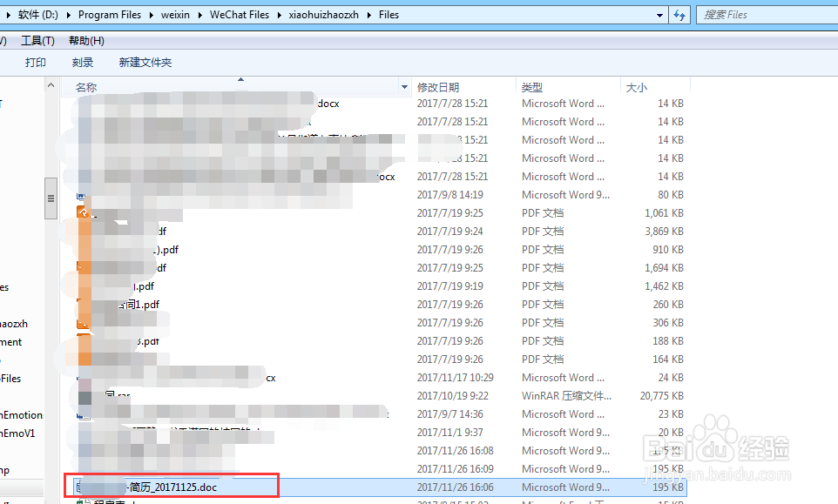838x504 pixels.
Task: Select the PDF row sized 260 KB
Action: click(380, 305)
